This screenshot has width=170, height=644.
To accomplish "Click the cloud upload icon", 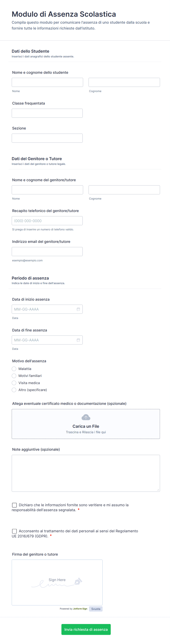I will tap(86, 417).
